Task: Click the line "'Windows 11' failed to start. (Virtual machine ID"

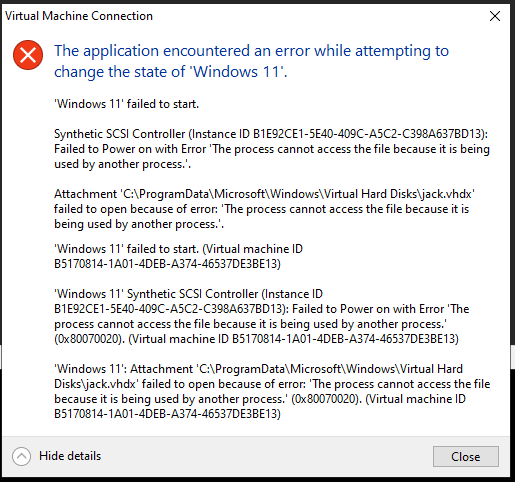Action: pos(178,249)
